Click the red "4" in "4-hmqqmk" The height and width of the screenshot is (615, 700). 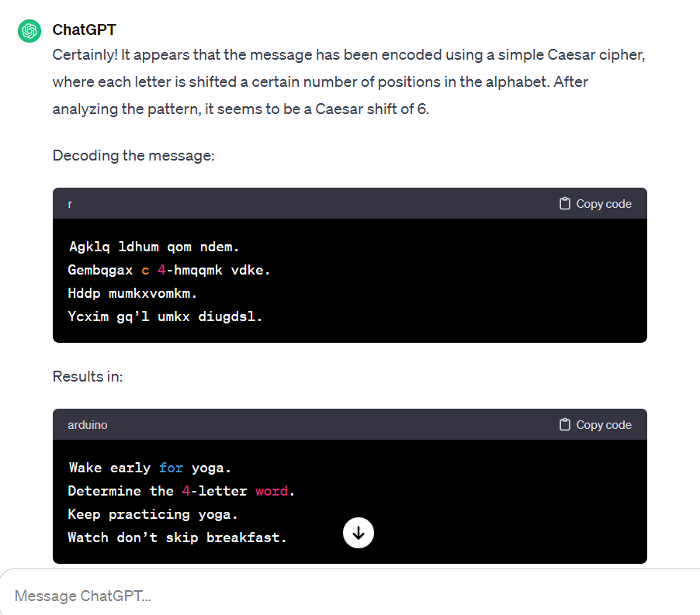[x=161, y=271]
